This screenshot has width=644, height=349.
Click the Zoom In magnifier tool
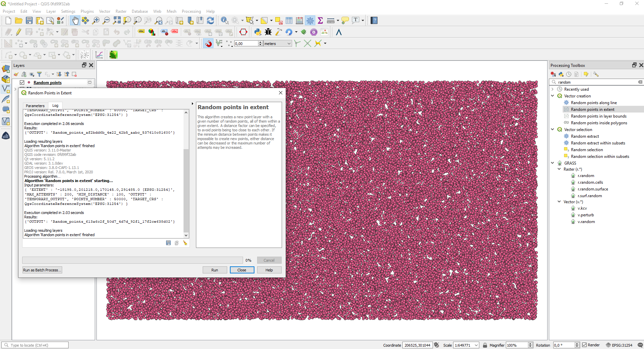96,20
